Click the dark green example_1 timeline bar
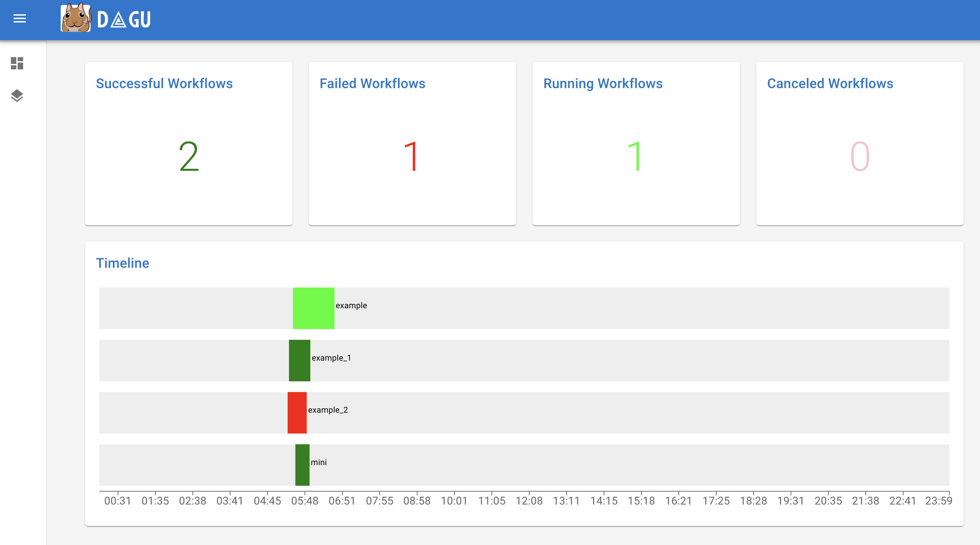This screenshot has width=980, height=545. [299, 360]
